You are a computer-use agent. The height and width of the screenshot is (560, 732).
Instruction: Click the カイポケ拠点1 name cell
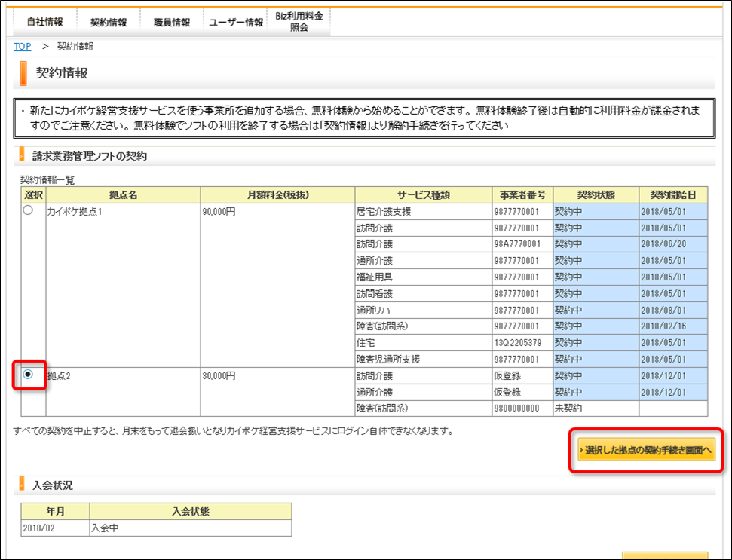pos(123,285)
